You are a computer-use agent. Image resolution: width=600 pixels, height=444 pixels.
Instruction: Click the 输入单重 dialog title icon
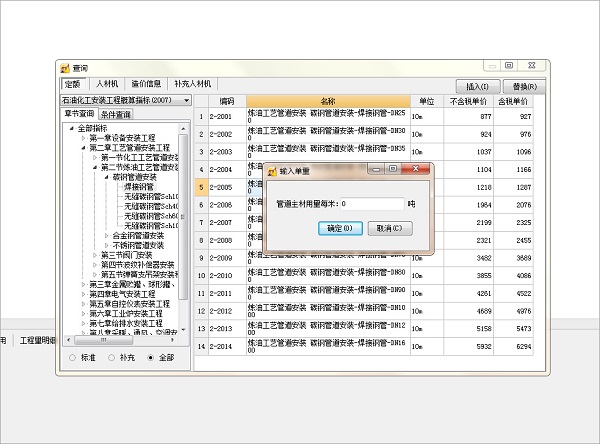tap(272, 172)
